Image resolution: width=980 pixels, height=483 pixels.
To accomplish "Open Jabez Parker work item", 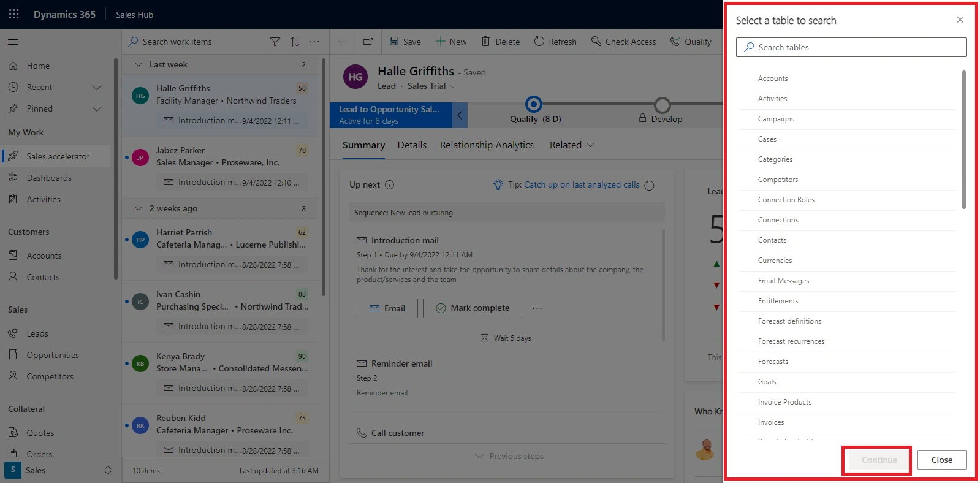I will 221,167.
